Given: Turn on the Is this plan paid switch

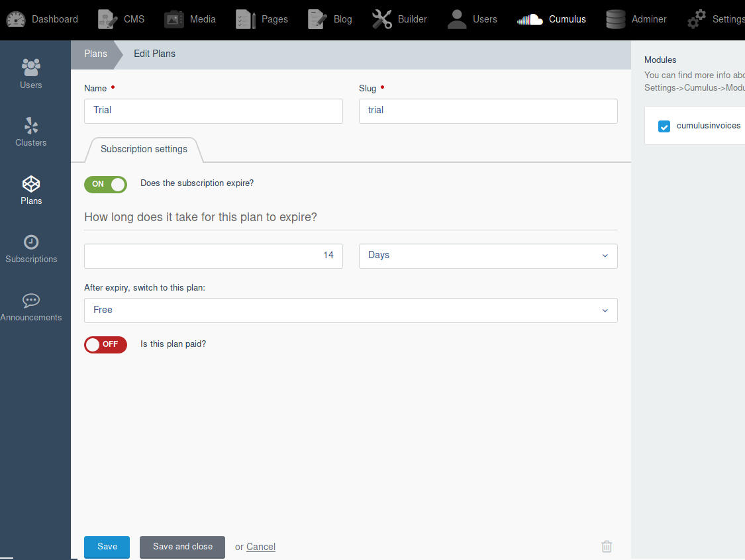Looking at the screenshot, I should point(105,345).
